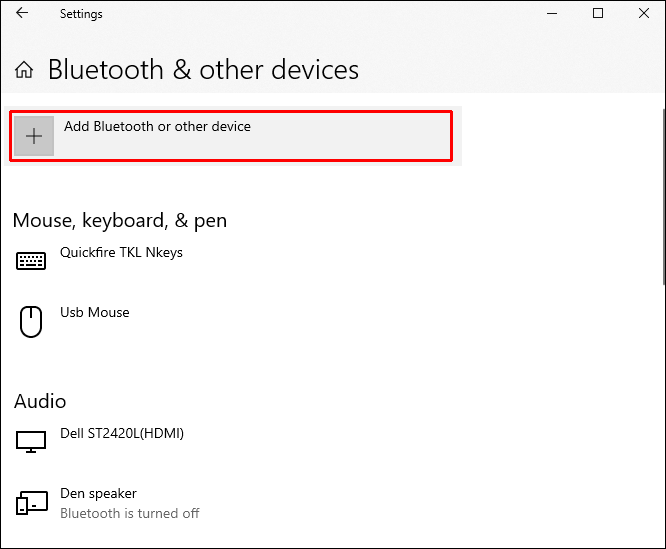Click the Mouse, keyboard, & pen heading
The width and height of the screenshot is (666, 549).
click(x=120, y=220)
